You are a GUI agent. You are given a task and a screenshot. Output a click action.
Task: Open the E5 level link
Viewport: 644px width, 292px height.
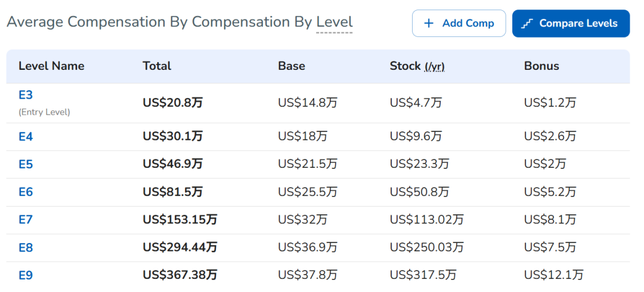26,164
